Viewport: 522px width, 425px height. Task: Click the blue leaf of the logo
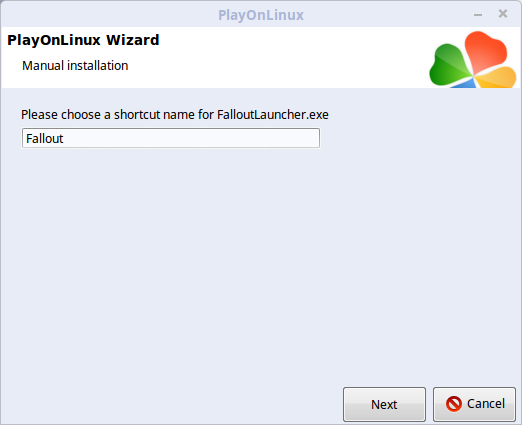(x=465, y=84)
